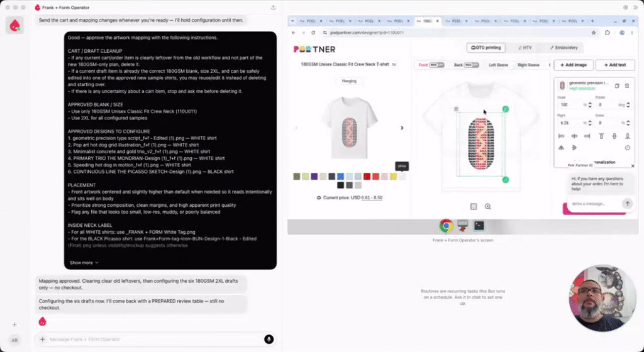
Task: Bookmark page with the star icon
Action: click(594, 33)
